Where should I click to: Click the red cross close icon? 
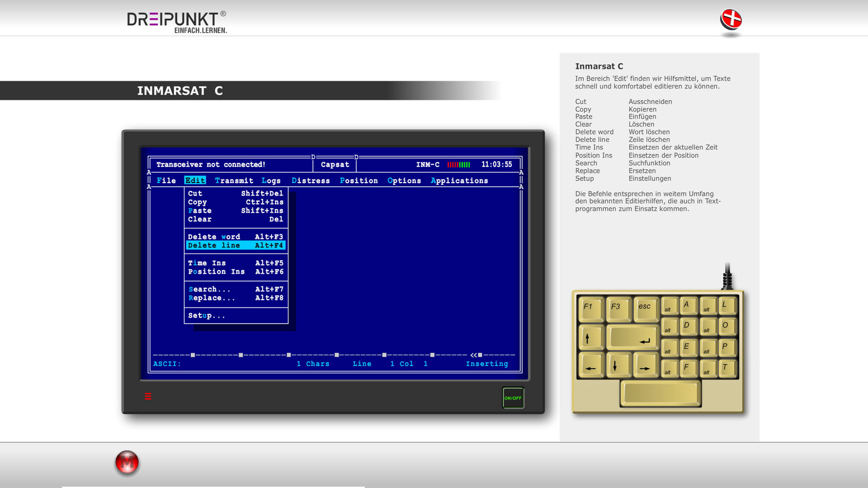(731, 20)
